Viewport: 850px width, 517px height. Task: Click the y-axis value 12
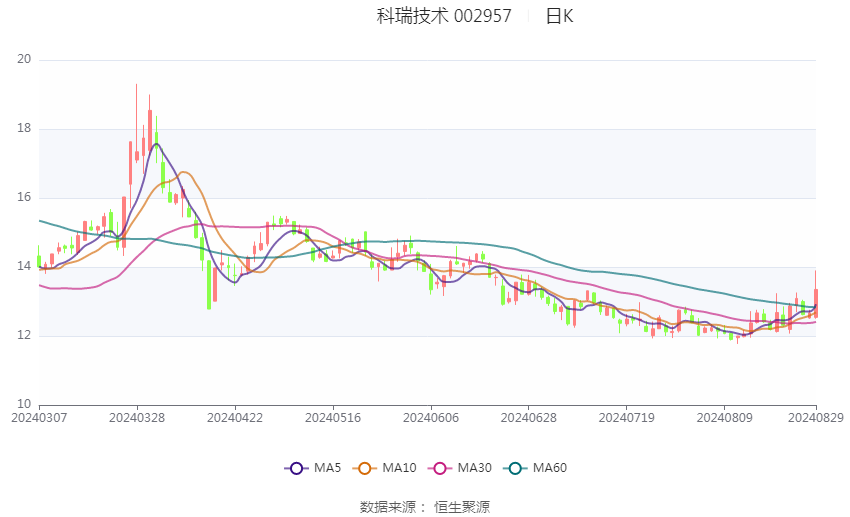pyautogui.click(x=24, y=335)
